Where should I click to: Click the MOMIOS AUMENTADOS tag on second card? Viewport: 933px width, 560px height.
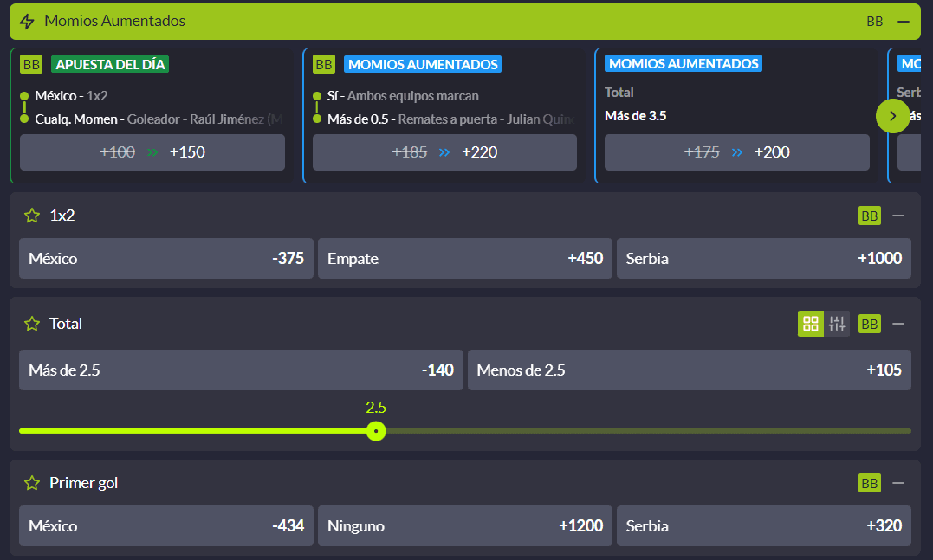423,64
